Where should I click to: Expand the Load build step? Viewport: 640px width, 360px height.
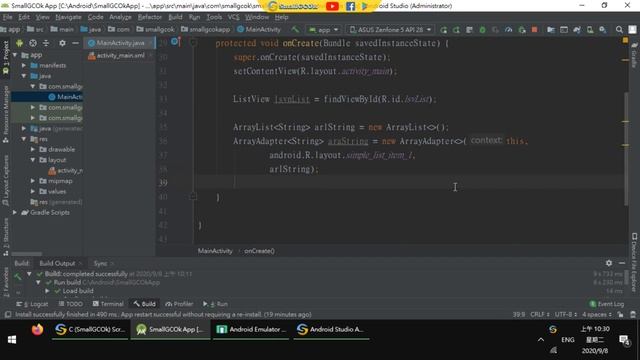[x=47, y=291]
